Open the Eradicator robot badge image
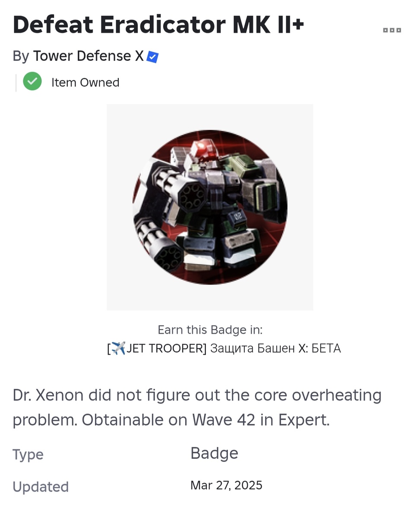 210,207
